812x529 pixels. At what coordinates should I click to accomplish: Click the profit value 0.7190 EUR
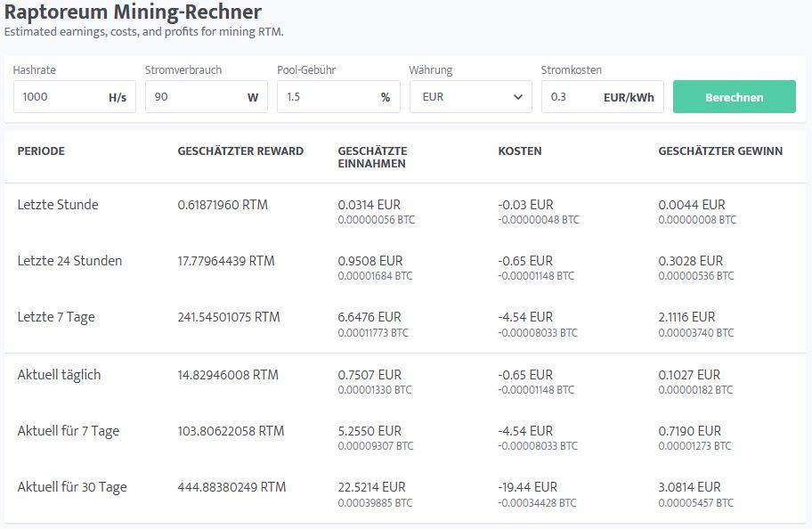(x=690, y=431)
